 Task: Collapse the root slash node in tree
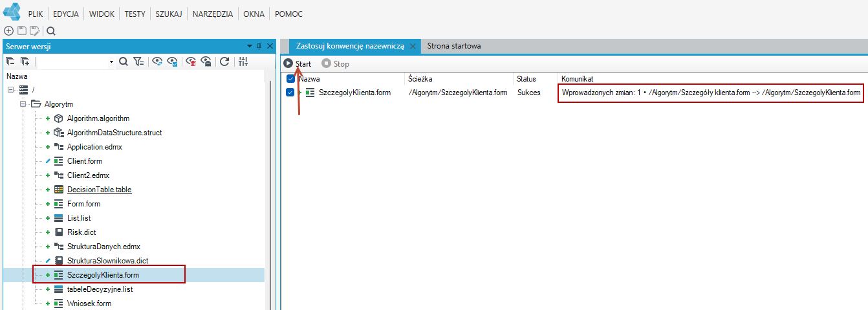(x=10, y=90)
